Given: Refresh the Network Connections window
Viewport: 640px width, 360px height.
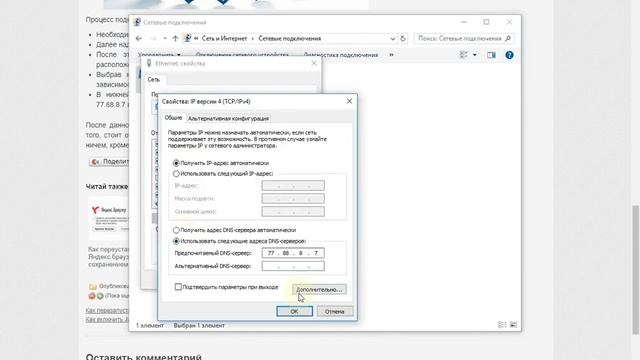Looking at the screenshot, I should point(403,38).
